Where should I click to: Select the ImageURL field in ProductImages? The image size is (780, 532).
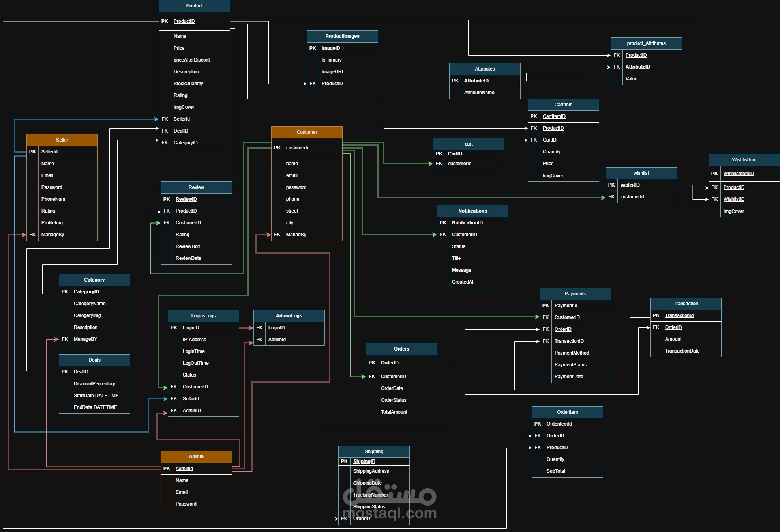[x=333, y=72]
